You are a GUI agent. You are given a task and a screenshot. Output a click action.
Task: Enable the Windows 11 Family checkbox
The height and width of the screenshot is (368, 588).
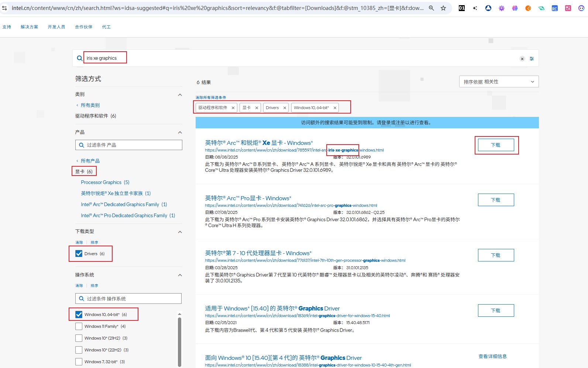79,326
